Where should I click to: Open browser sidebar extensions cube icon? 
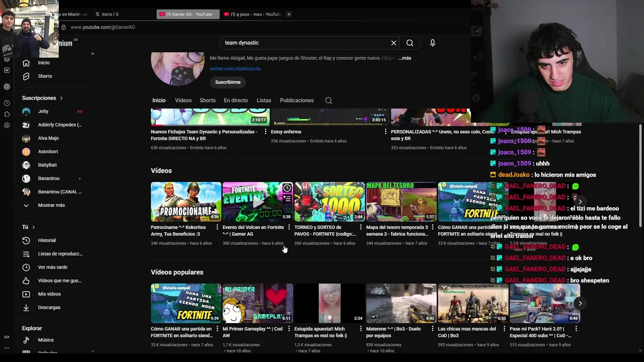[7, 114]
